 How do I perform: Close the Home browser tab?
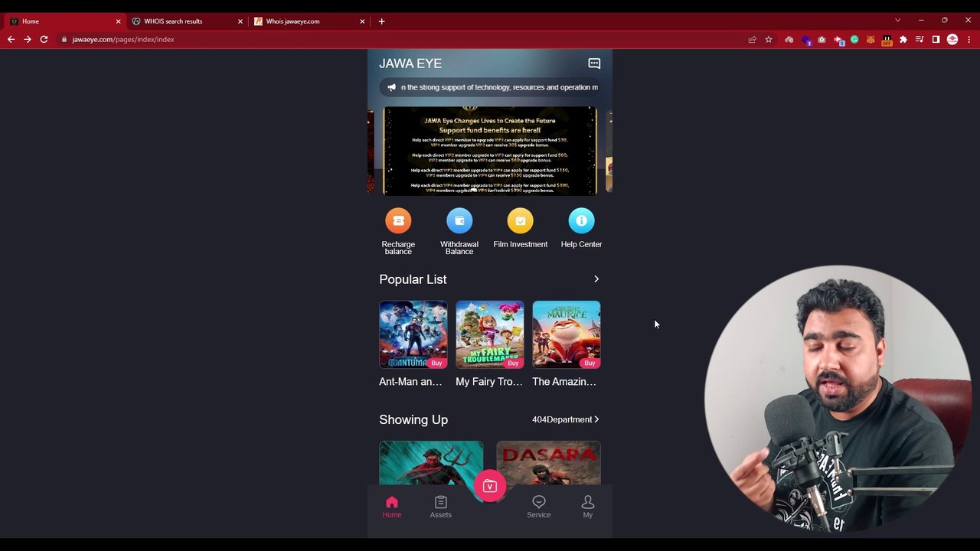click(118, 21)
